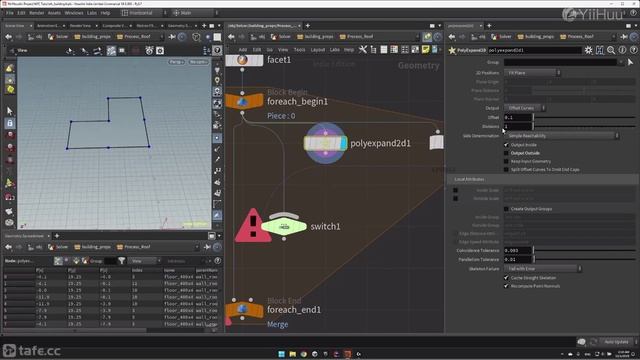Click the list view icon in network toolbar
The image size is (640, 360).
coord(384,50)
